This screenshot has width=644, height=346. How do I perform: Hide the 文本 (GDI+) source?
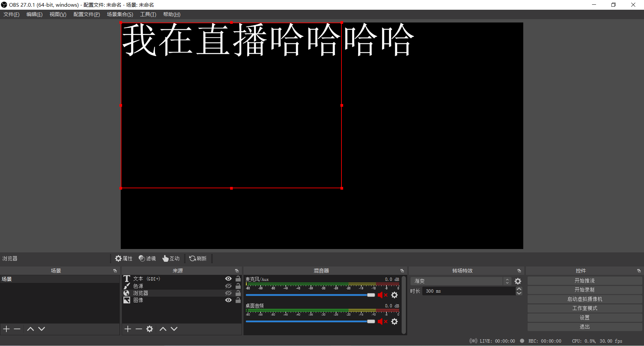pyautogui.click(x=228, y=279)
